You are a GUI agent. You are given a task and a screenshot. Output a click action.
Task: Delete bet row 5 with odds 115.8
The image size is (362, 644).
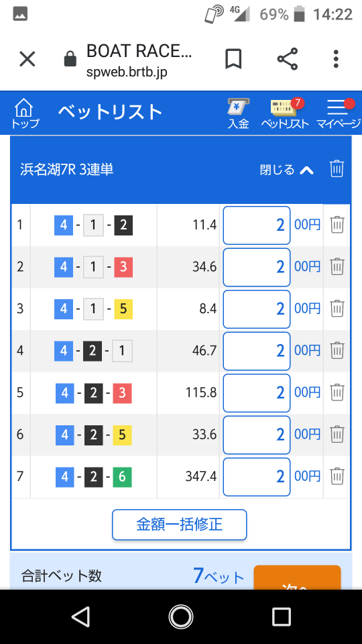pyautogui.click(x=337, y=392)
